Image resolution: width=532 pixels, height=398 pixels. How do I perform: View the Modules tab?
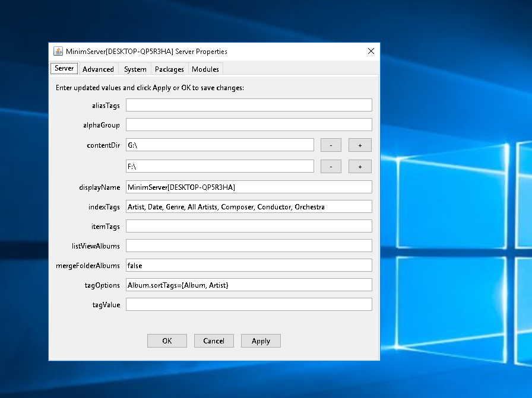coord(205,69)
